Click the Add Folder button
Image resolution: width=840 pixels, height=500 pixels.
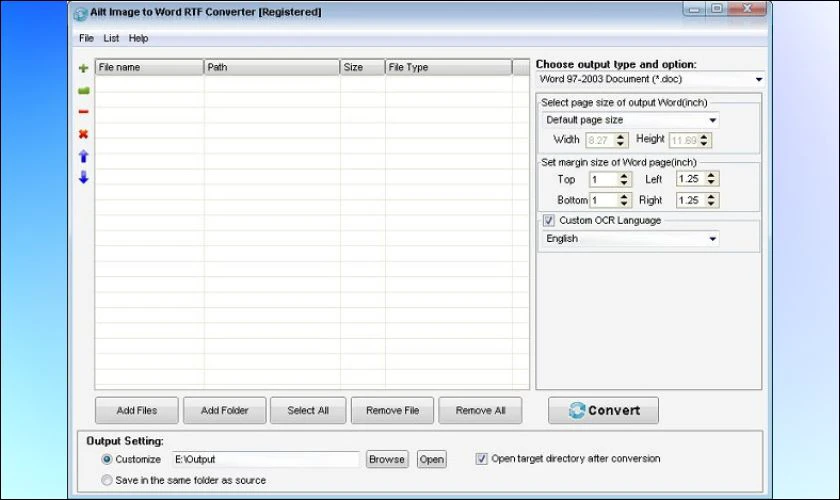pyautogui.click(x=224, y=411)
